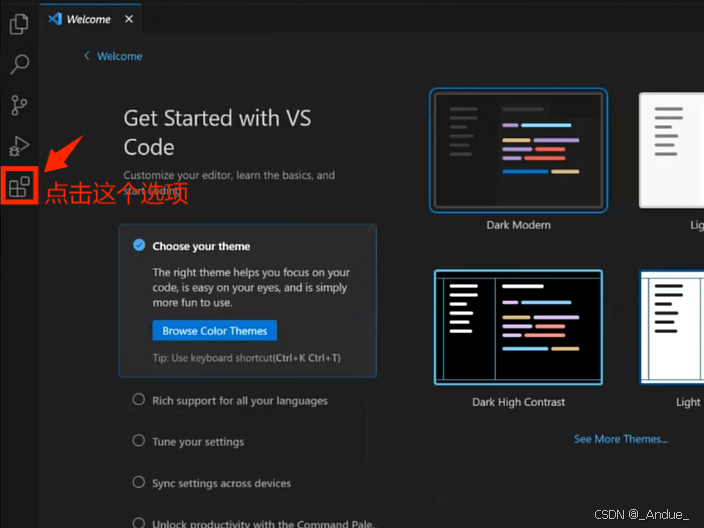Open the Explorer view in activity bar

(x=19, y=24)
